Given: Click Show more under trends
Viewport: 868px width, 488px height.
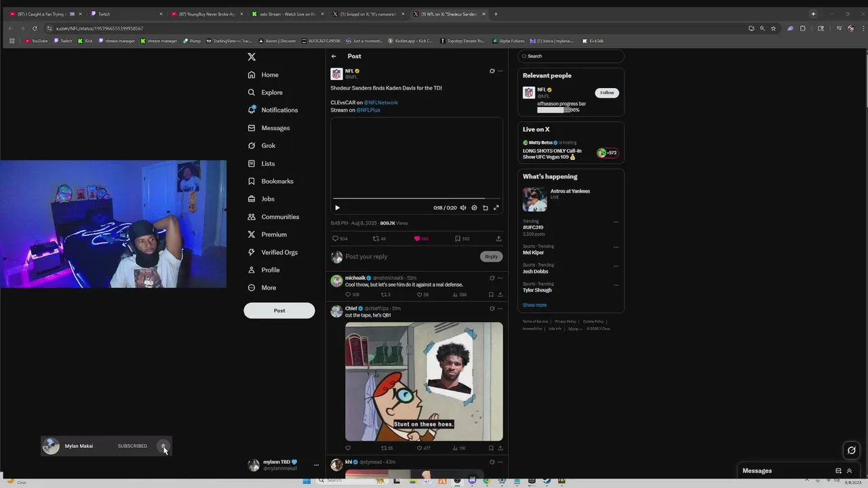Looking at the screenshot, I should click(x=534, y=305).
